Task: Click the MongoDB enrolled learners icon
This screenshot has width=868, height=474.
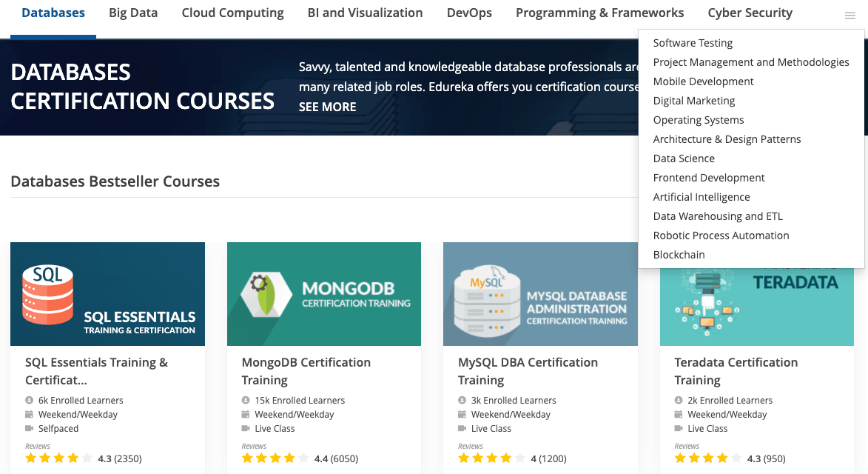Action: point(246,400)
